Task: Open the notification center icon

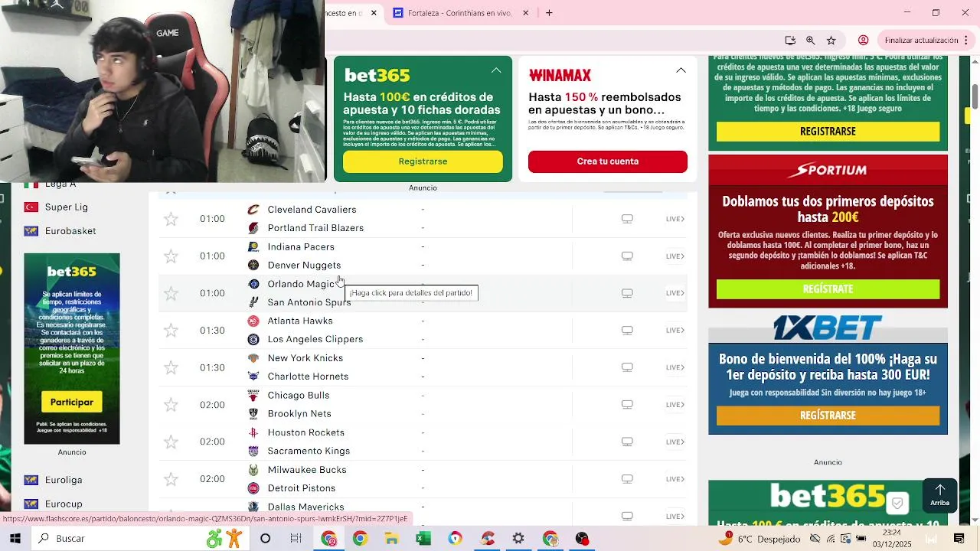Action: [959, 539]
